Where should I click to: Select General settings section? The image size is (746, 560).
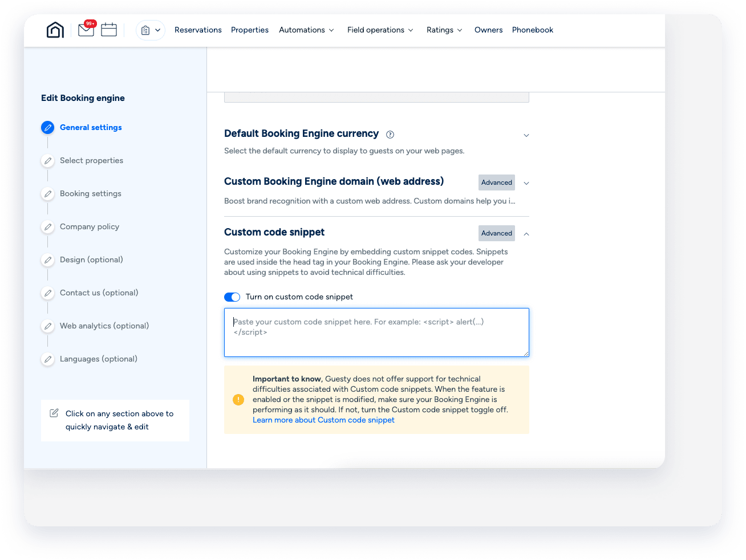[x=91, y=127]
